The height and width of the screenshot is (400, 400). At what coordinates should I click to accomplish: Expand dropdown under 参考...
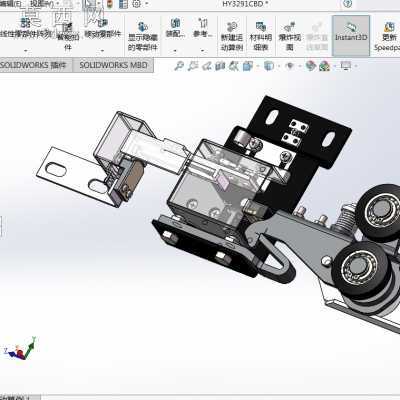(203, 51)
